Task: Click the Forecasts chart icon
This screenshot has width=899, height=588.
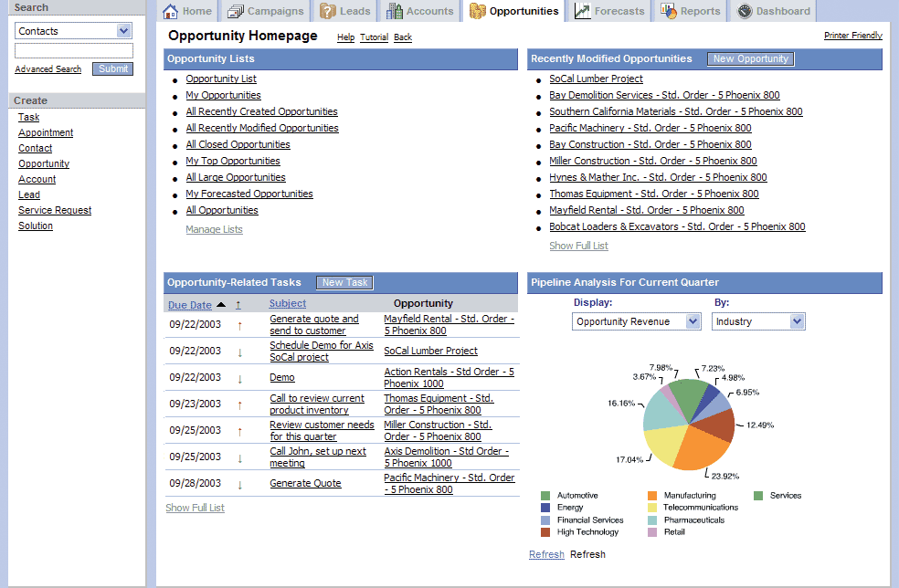Action: point(583,11)
